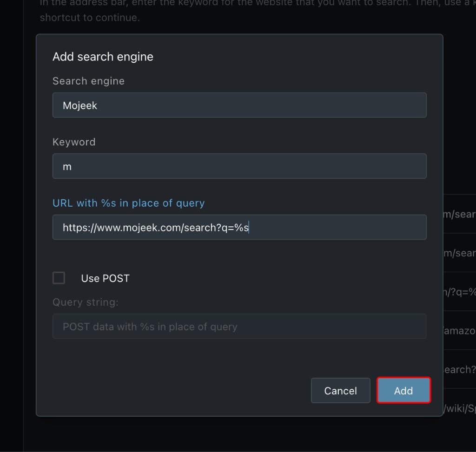Viewport: 476px width, 452px height.
Task: Click the Query string label
Action: 86,302
